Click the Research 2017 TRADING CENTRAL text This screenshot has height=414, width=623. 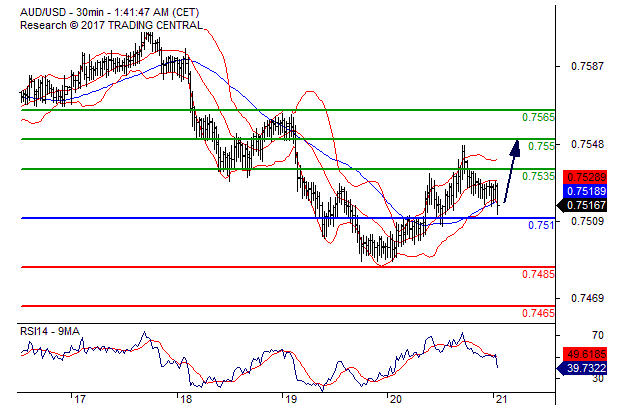pos(111,25)
